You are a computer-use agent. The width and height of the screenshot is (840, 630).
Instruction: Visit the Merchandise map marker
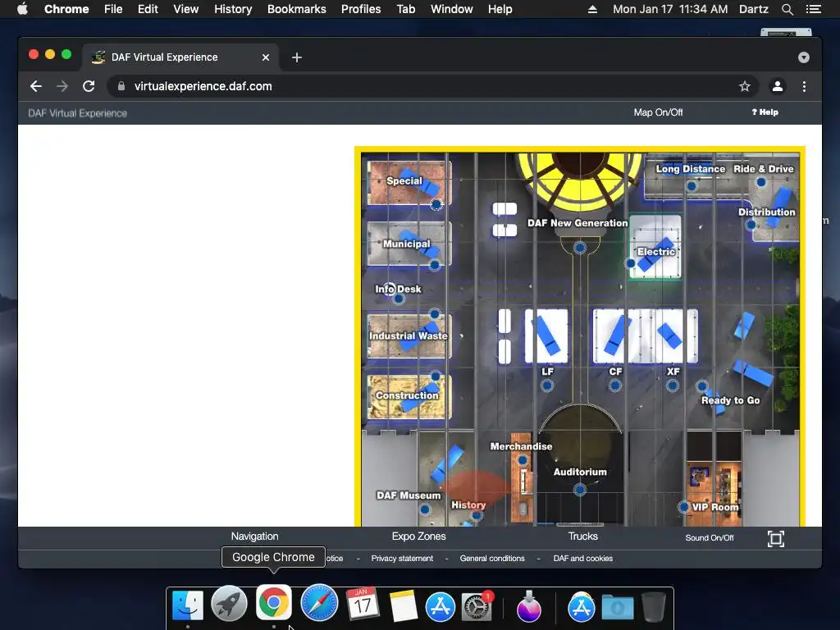tap(523, 460)
